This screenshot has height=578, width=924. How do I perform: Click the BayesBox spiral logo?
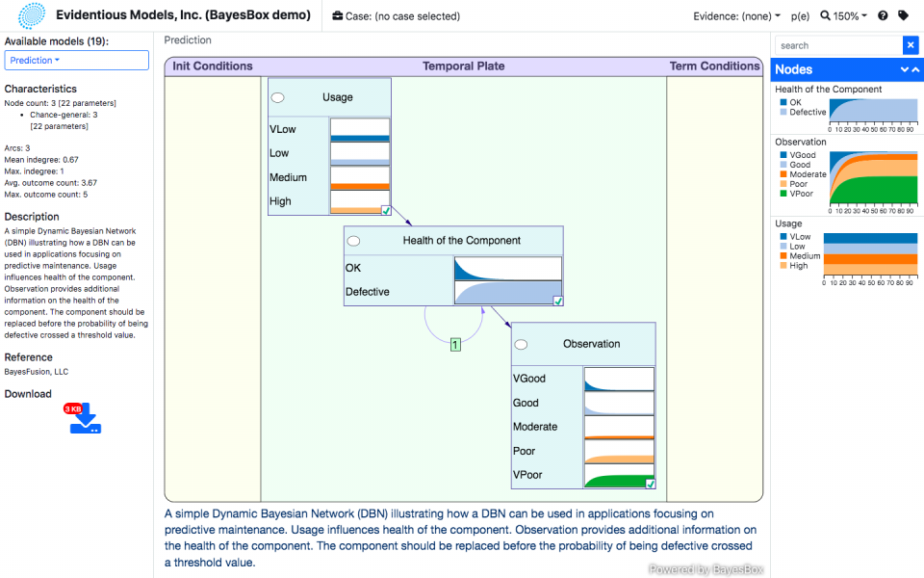click(32, 15)
